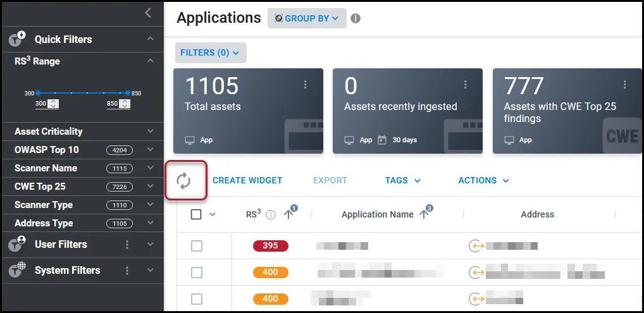Expand the Scanner Type filter
This screenshot has height=313, width=644.
pos(151,205)
